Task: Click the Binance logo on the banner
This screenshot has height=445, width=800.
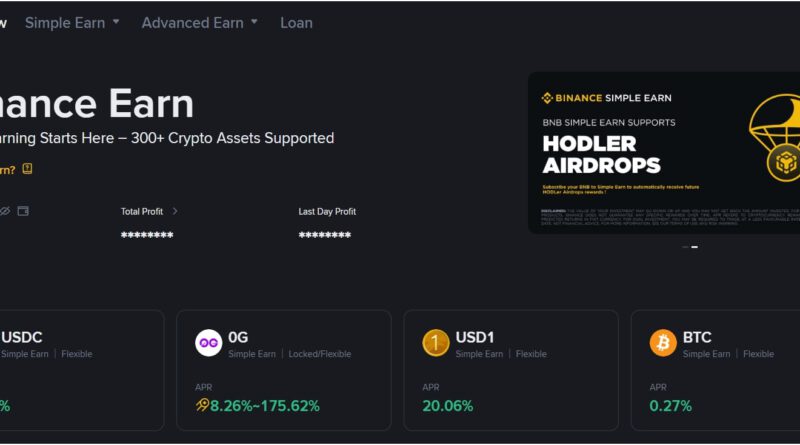Action: [x=547, y=98]
